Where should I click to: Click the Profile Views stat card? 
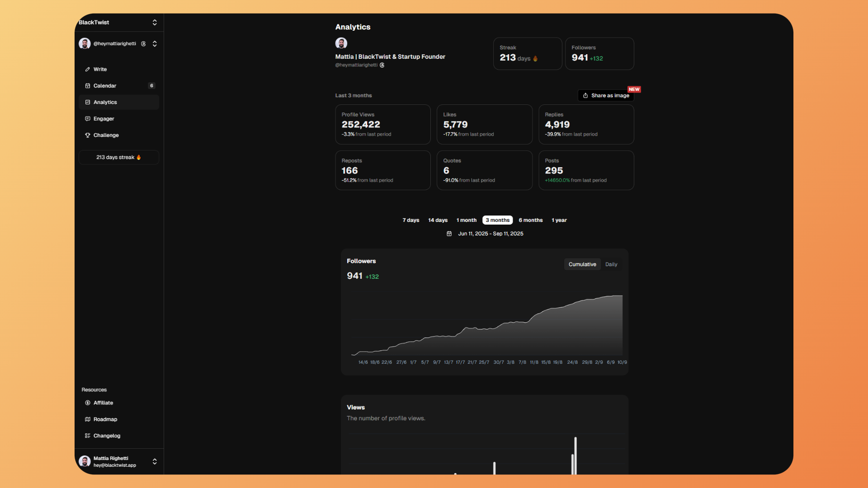pos(383,125)
